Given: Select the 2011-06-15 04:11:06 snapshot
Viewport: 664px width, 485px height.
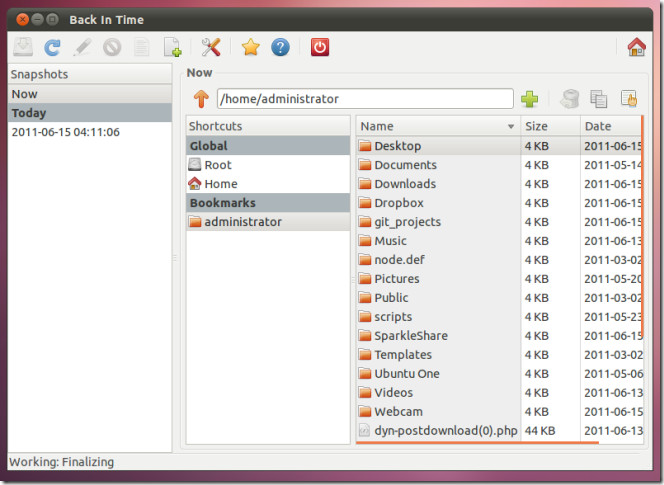Looking at the screenshot, I should (90, 132).
